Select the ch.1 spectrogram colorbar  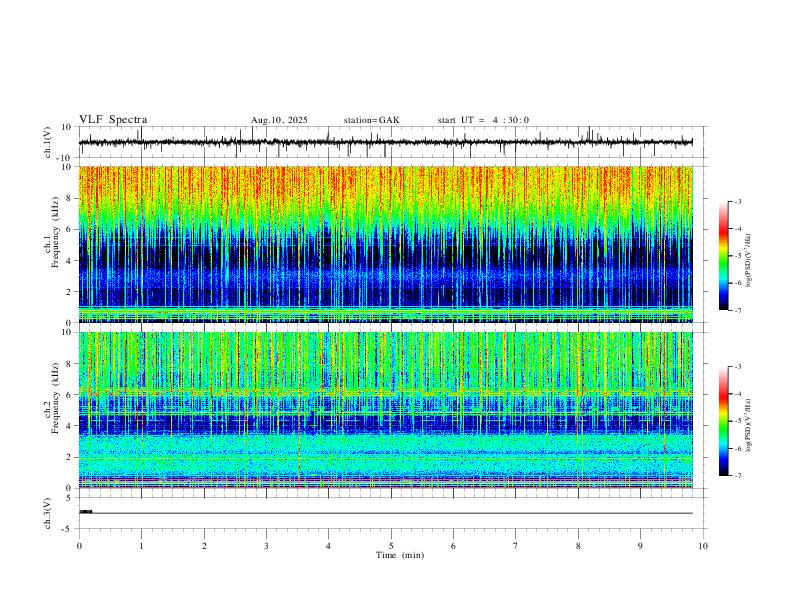[x=723, y=256]
